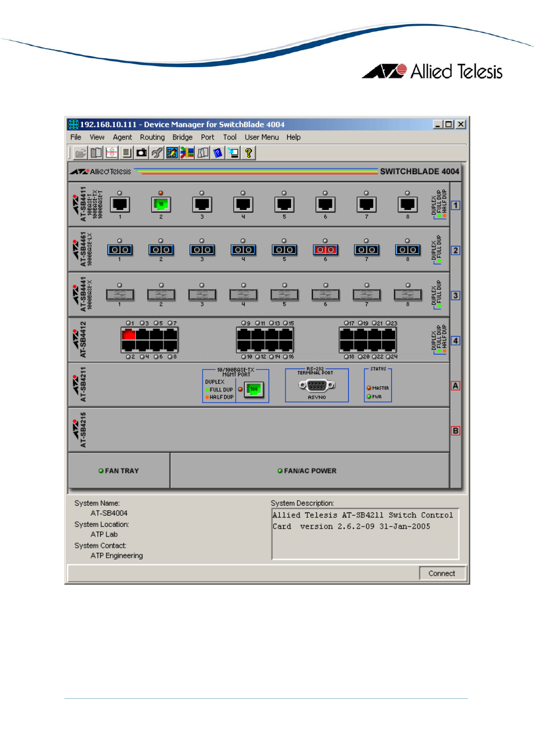Click the FAN/AC POWER status panel
The width and height of the screenshot is (534, 756).
[x=310, y=471]
